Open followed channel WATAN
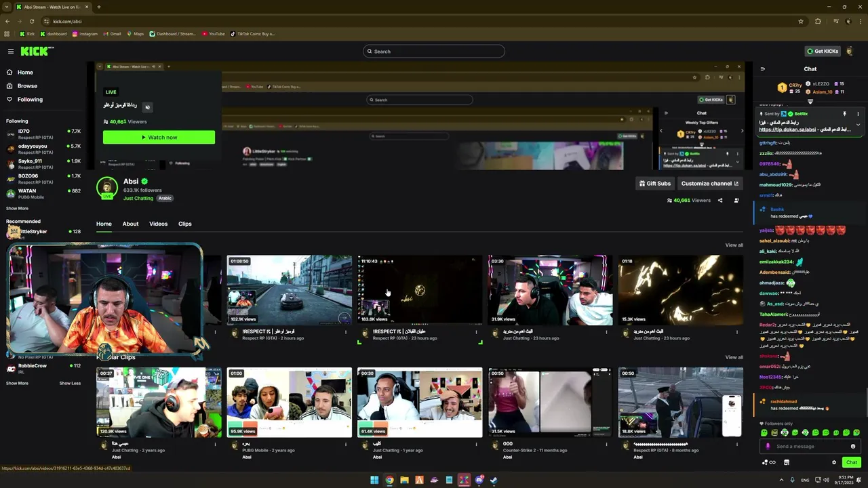This screenshot has width=868, height=488. (x=43, y=193)
